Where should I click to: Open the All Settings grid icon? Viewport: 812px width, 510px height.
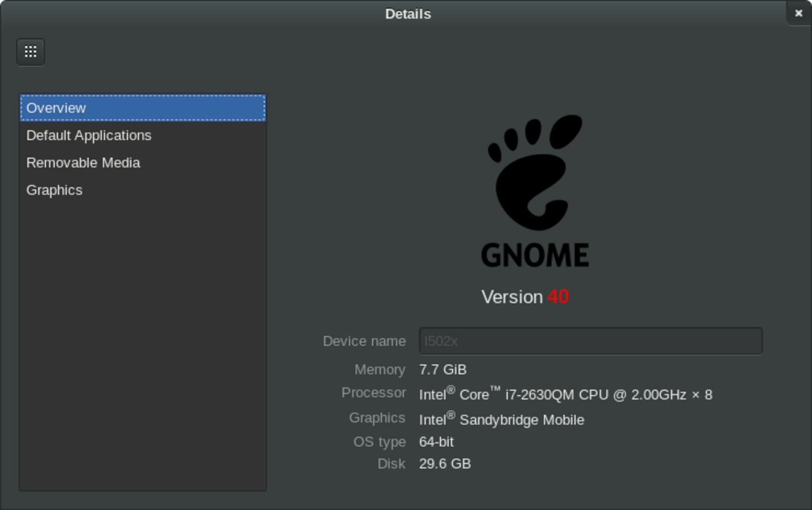coord(30,52)
